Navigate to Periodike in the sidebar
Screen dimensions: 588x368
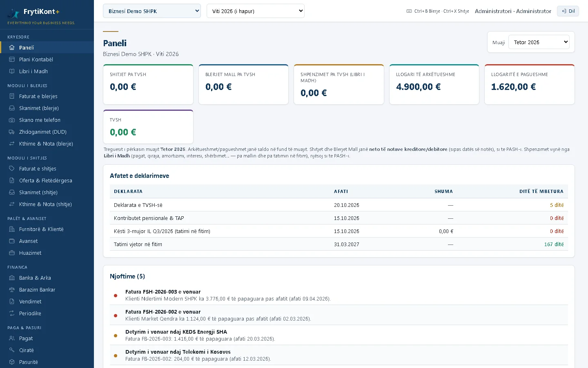coord(47,313)
